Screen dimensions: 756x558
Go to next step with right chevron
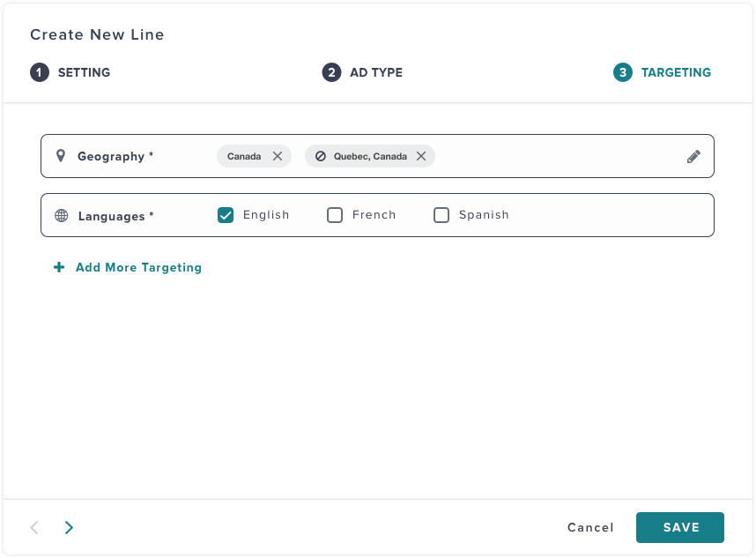coord(69,527)
